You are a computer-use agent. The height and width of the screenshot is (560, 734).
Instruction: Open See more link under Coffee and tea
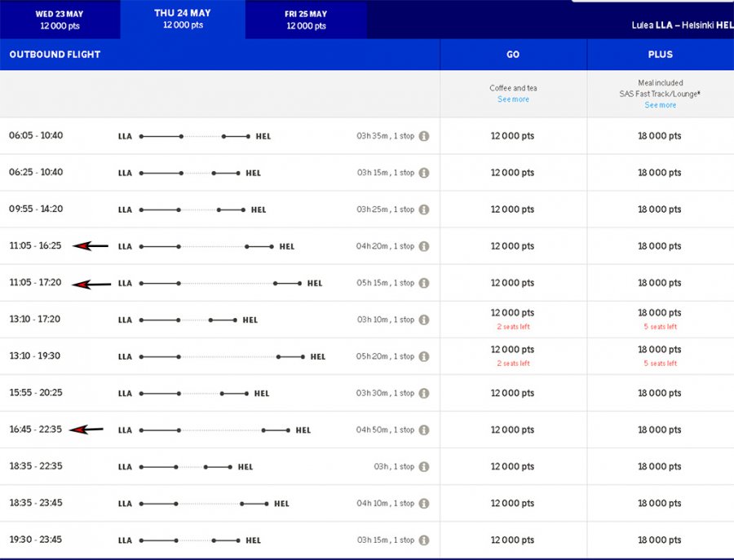pyautogui.click(x=513, y=99)
